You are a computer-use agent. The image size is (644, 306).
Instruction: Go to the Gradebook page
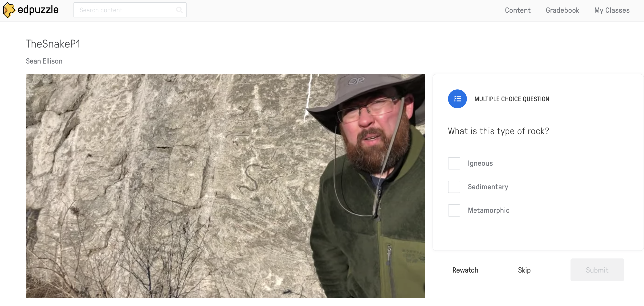(x=562, y=10)
